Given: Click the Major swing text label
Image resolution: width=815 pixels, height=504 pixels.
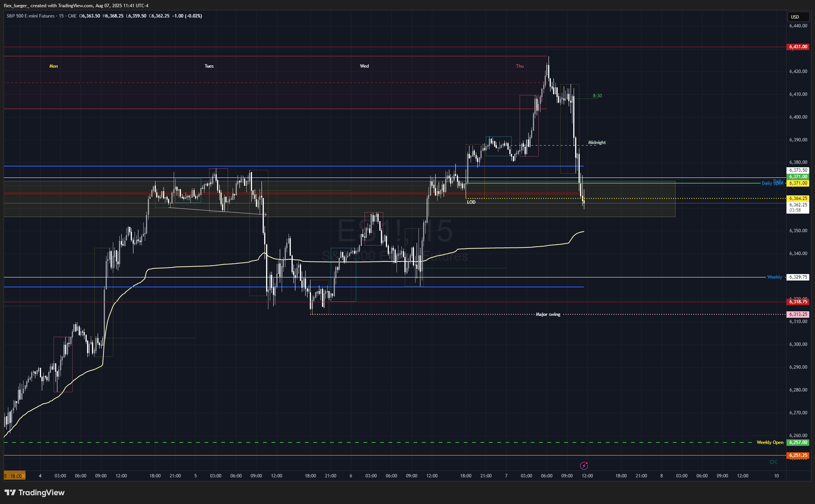Looking at the screenshot, I should (548, 314).
